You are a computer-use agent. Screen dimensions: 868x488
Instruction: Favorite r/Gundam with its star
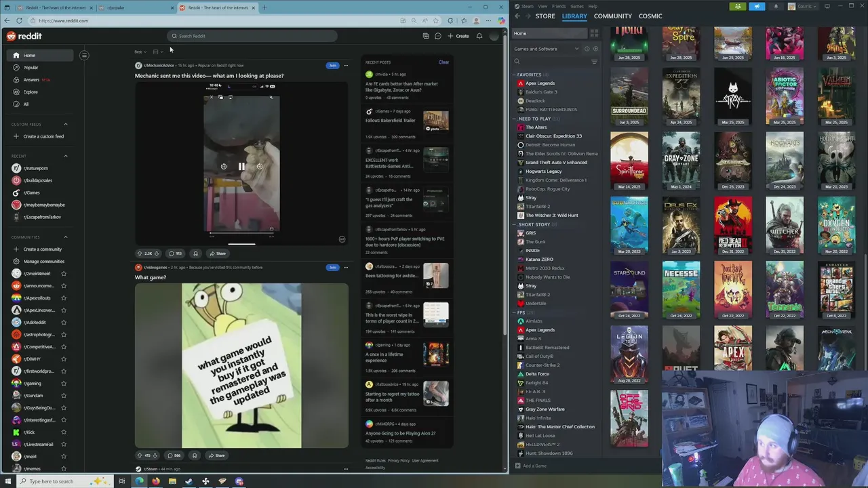tap(64, 396)
